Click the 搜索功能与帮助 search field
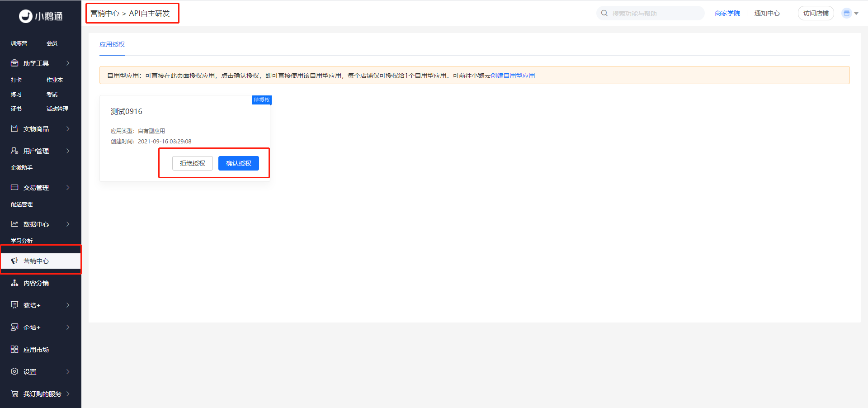Image resolution: width=868 pixels, height=408 pixels. pyautogui.click(x=656, y=14)
